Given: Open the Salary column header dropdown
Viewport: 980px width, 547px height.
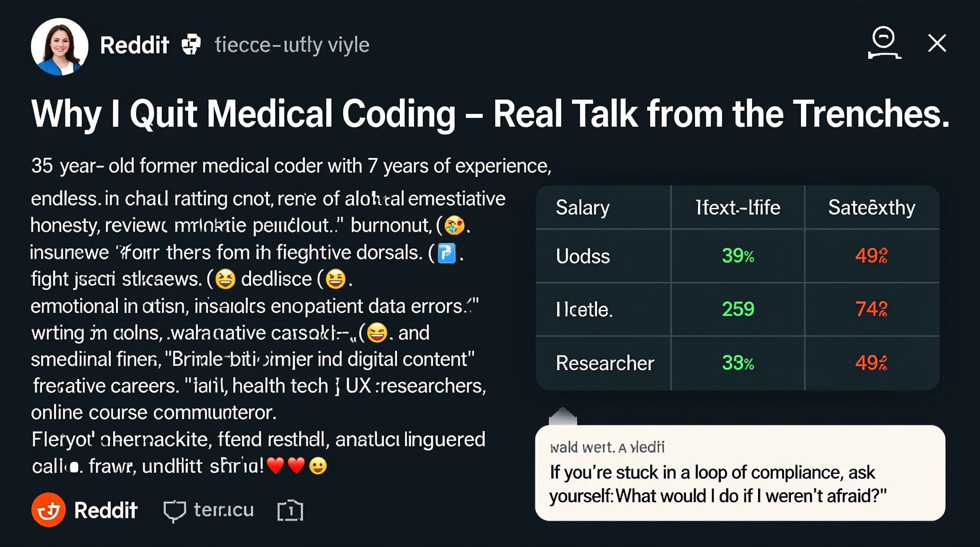Looking at the screenshot, I should tap(582, 207).
